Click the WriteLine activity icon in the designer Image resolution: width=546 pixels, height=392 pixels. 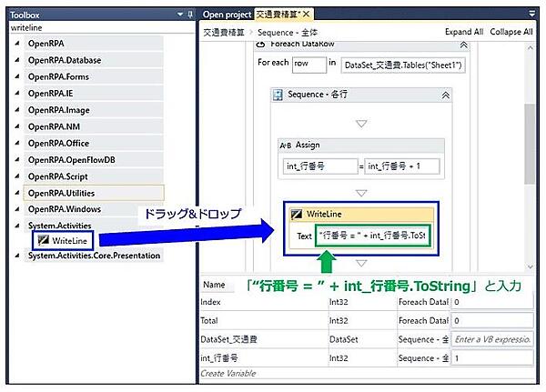click(296, 214)
